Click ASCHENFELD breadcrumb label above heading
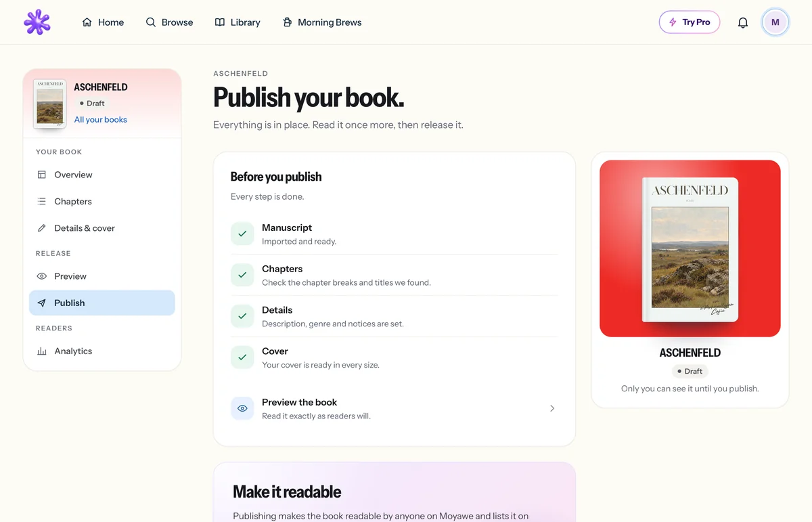812x522 pixels. (241, 73)
